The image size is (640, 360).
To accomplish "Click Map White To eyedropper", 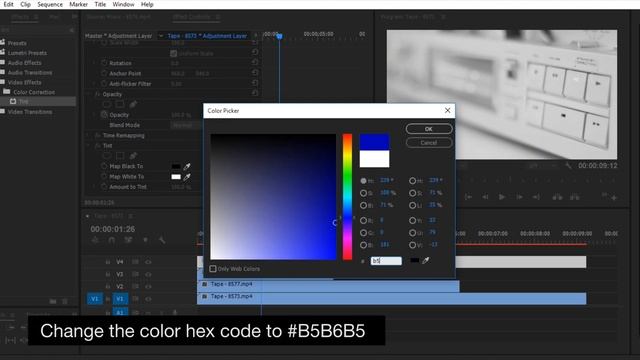I will pos(187,177).
